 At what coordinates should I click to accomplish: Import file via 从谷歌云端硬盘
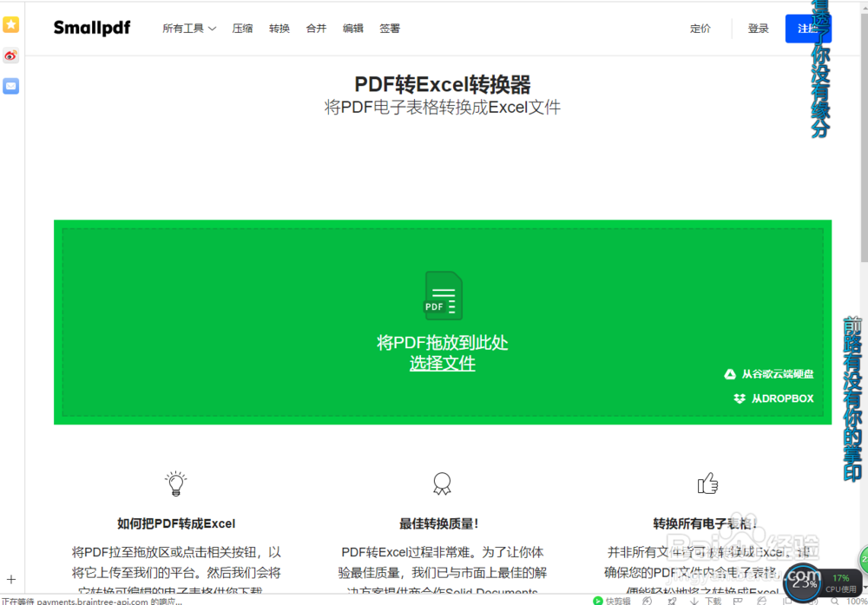769,374
